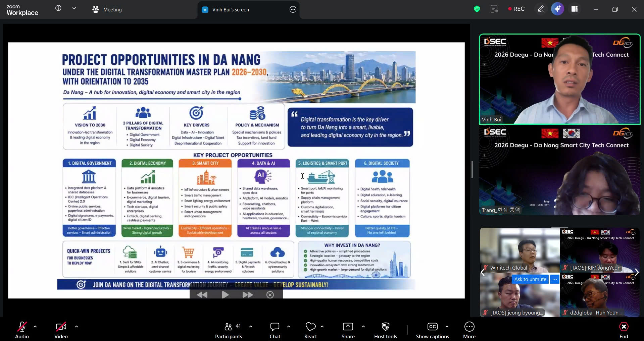Screen dimensions: 644x341
Task: Go to previous page of participant videos
Action: tap(483, 272)
